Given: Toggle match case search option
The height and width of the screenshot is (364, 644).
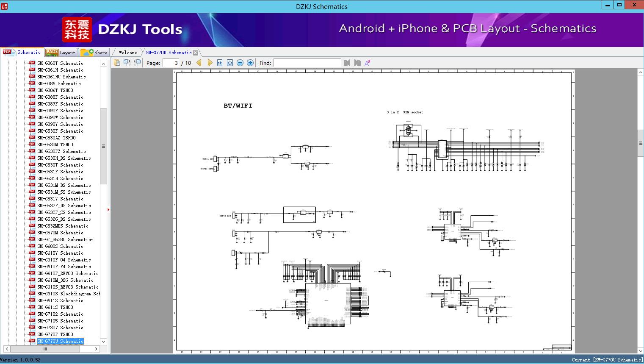Looking at the screenshot, I should pos(368,63).
